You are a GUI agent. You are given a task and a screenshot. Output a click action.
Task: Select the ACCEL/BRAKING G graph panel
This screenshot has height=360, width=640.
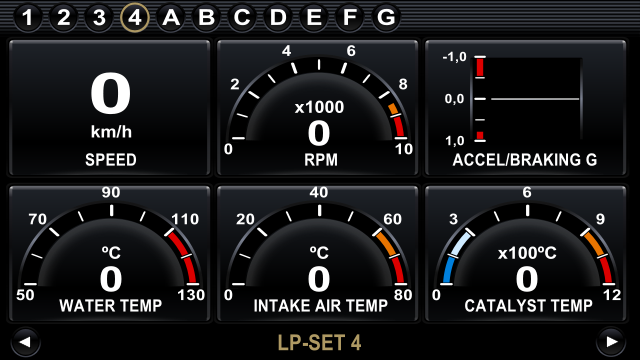click(x=526, y=108)
